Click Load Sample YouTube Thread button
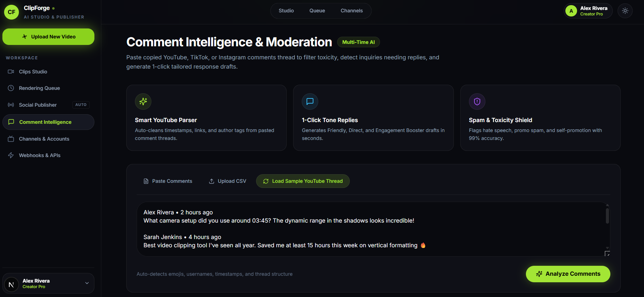644x297 pixels. coord(303,181)
